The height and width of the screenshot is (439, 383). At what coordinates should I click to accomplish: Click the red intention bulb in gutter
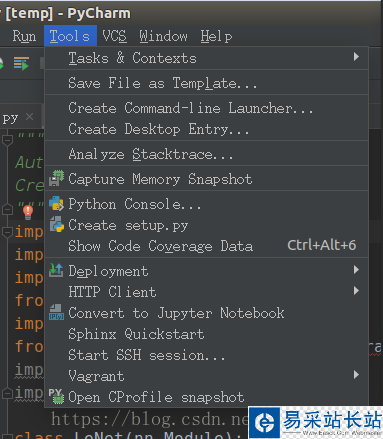28,212
